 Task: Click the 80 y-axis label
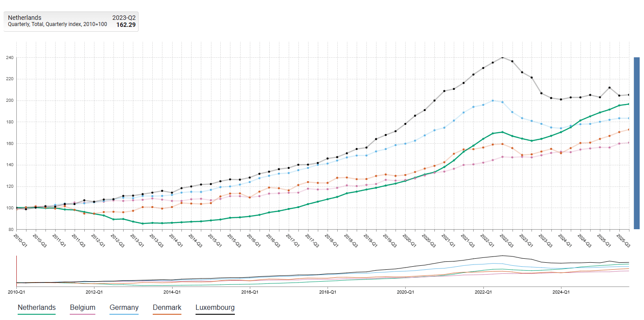[11, 230]
